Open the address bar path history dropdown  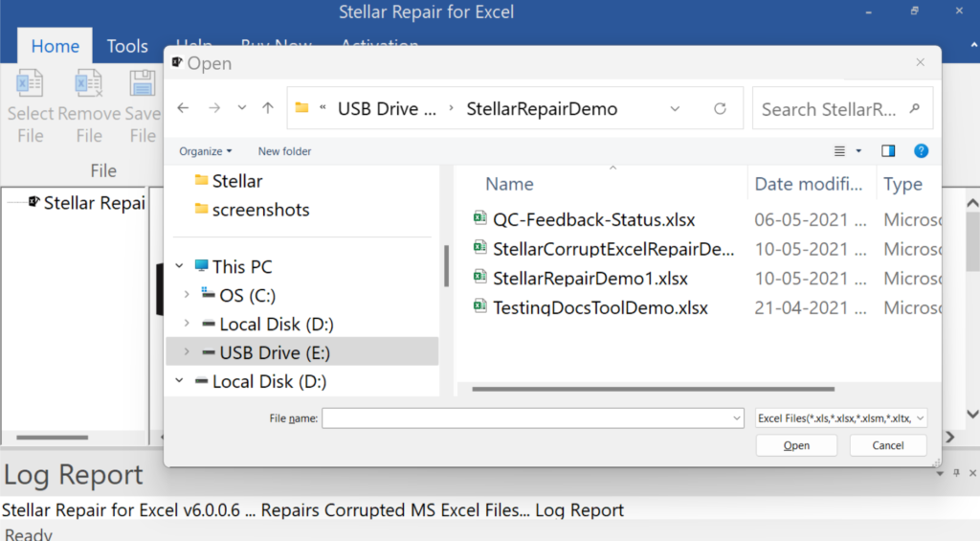click(x=675, y=109)
